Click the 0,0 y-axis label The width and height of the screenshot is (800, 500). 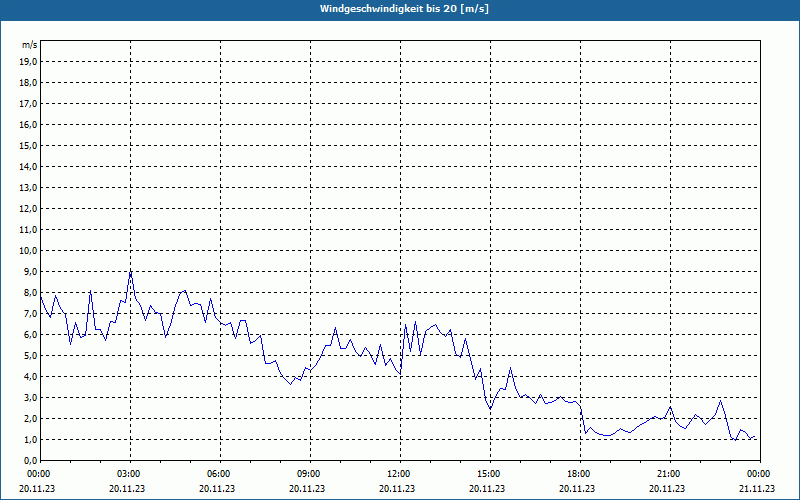point(30,460)
